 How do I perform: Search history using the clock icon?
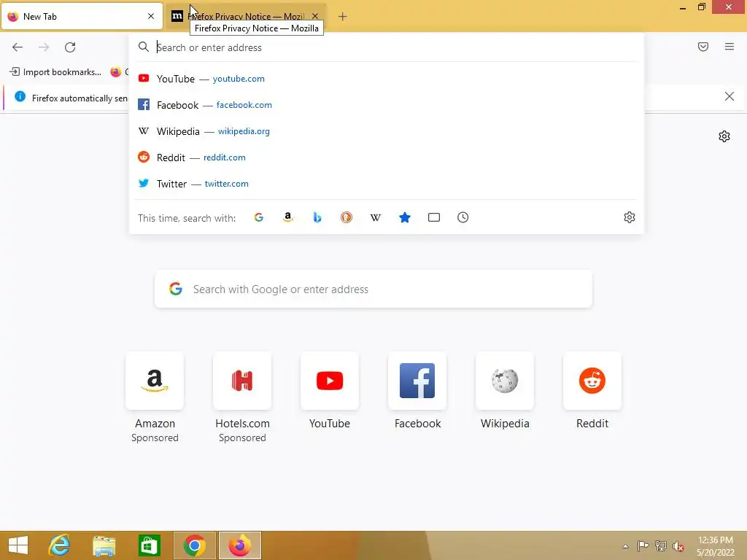coord(463,217)
